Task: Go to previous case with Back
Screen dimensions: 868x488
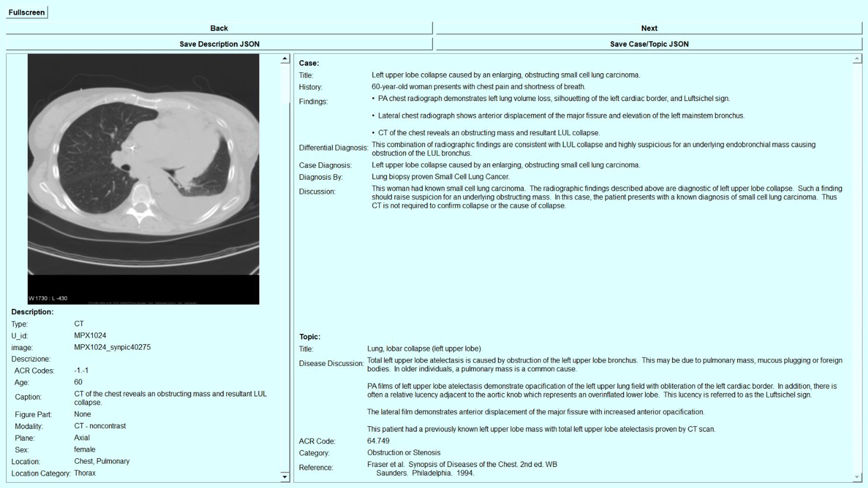Action: pyautogui.click(x=219, y=28)
